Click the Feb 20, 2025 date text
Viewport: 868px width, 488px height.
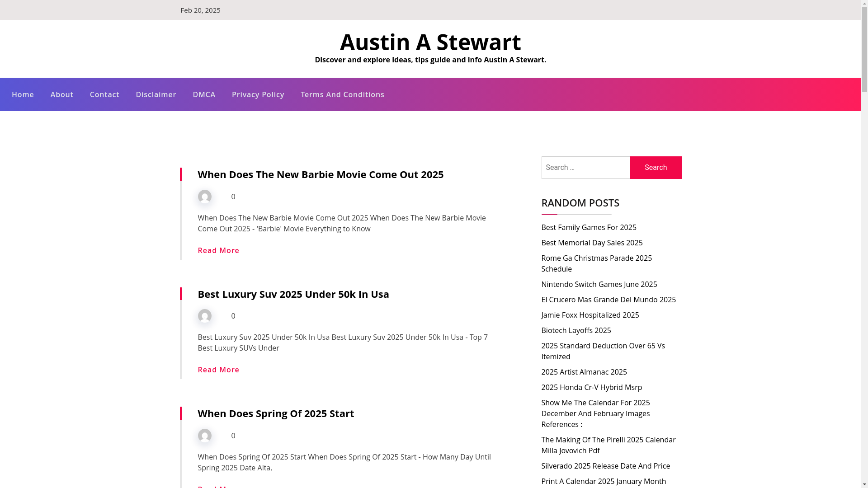pos(200,10)
